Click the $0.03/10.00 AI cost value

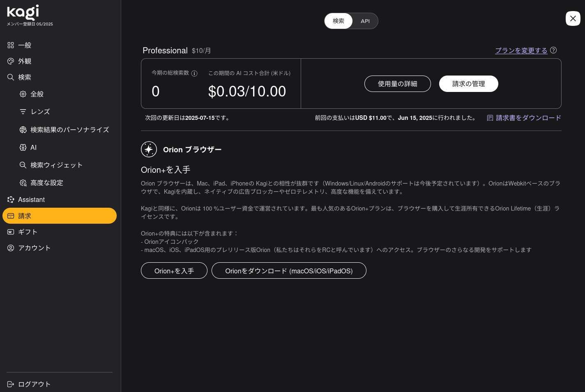(247, 91)
